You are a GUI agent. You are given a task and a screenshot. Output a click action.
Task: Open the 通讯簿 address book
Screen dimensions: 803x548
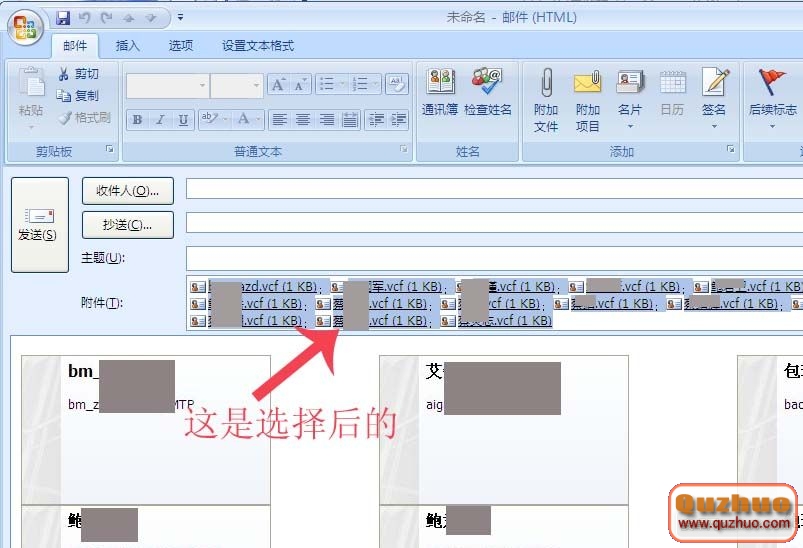pos(440,93)
